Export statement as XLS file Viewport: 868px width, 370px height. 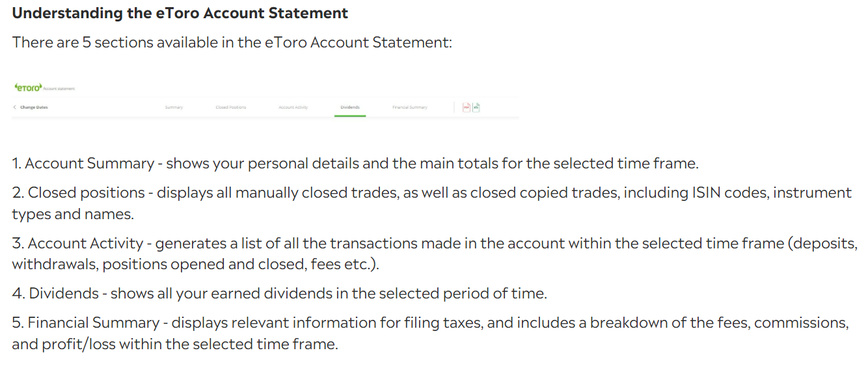pos(476,107)
